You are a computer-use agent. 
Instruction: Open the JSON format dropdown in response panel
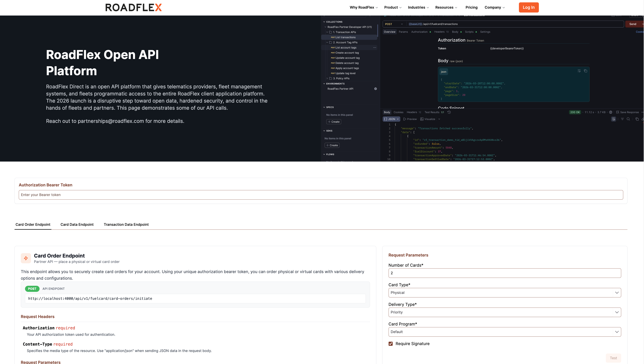[391, 119]
